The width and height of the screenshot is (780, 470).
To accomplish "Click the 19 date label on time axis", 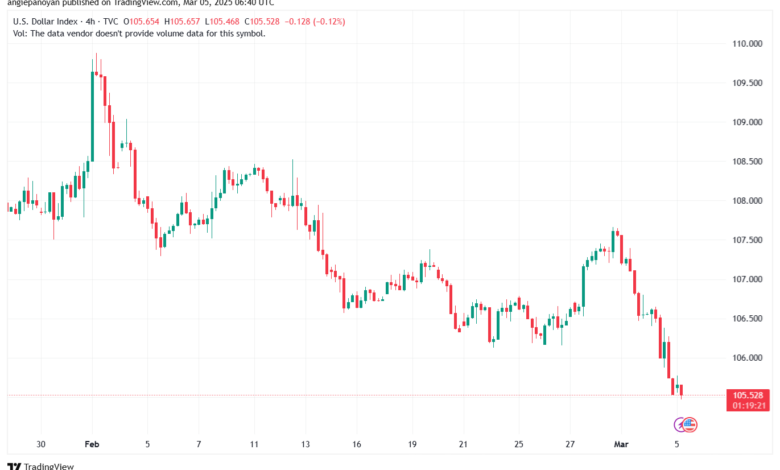I will [412, 444].
